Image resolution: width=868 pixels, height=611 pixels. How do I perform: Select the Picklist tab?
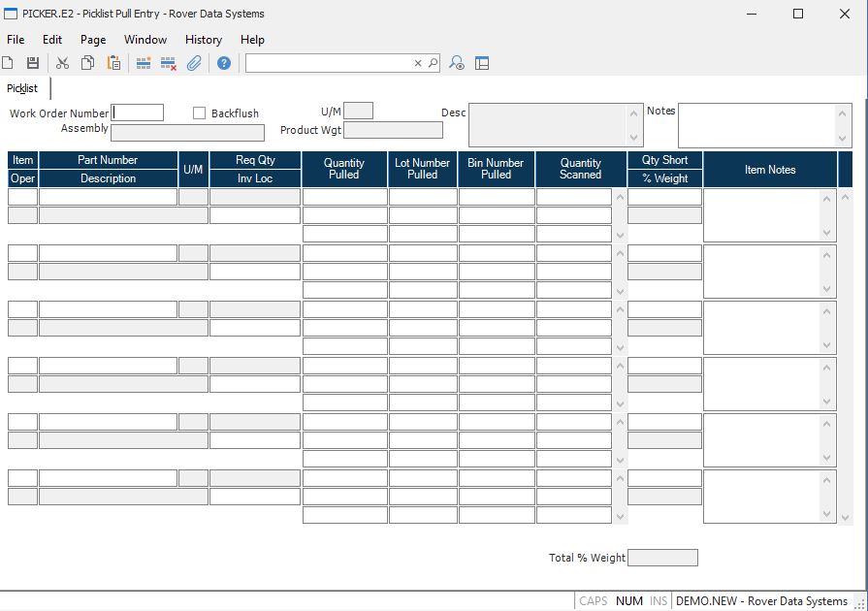pos(22,88)
